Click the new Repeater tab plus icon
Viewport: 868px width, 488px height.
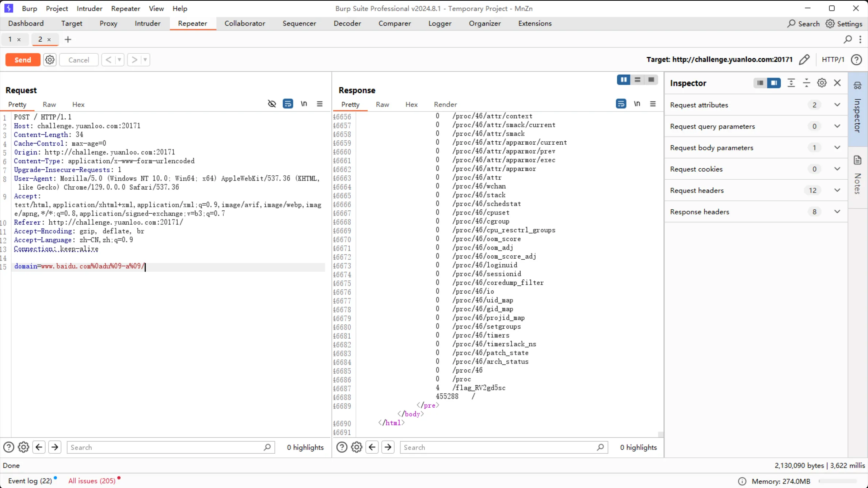pos(68,39)
